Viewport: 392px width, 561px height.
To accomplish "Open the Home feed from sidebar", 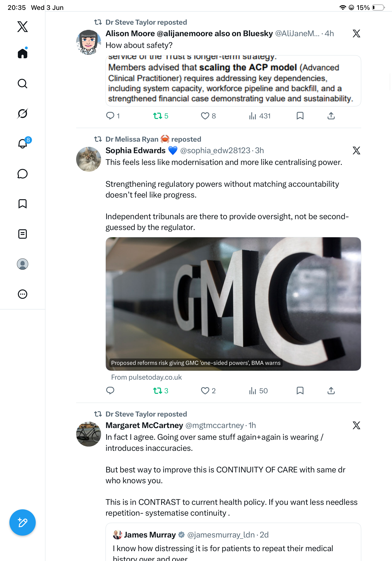I will (23, 53).
